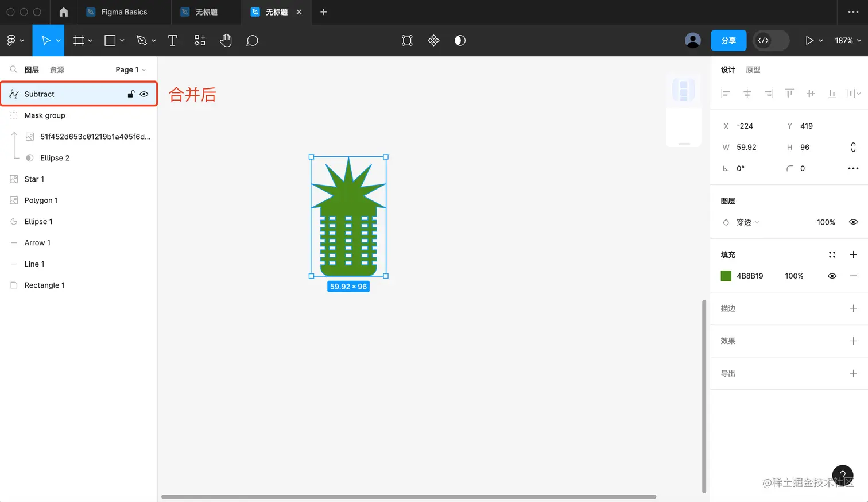868x502 pixels.
Task: Align top icon in design panel
Action: pyautogui.click(x=789, y=94)
